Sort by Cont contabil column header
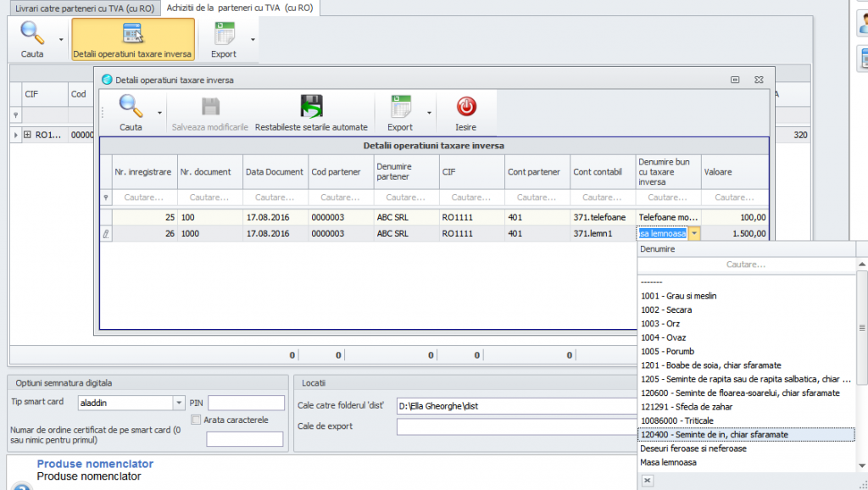Viewport: 868px width, 490px height. pos(603,171)
